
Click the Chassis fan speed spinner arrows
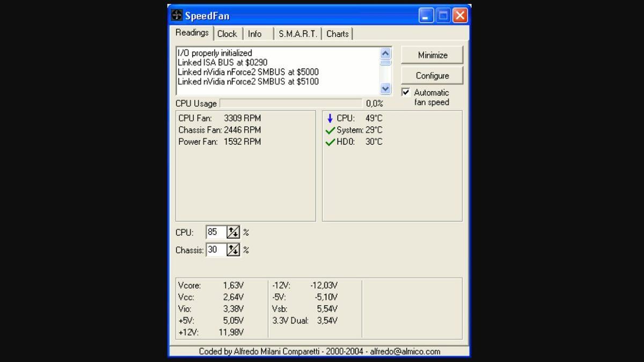click(x=233, y=250)
